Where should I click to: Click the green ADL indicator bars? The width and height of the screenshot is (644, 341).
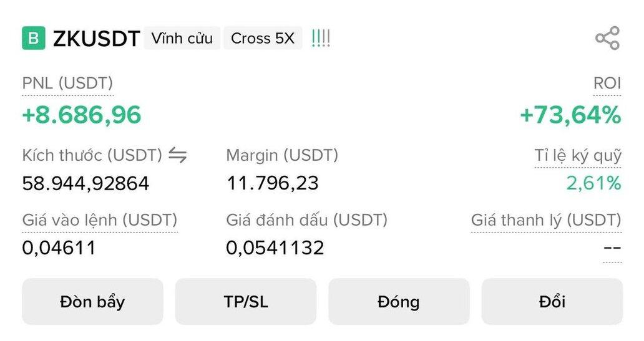point(321,39)
